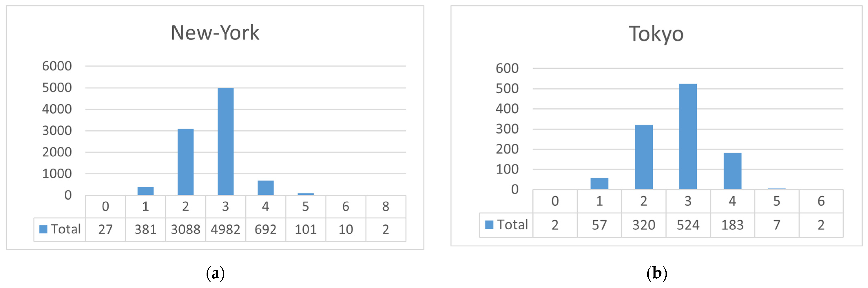
Task: Click the 524 value in Tokyo data table
Action: pos(688,225)
